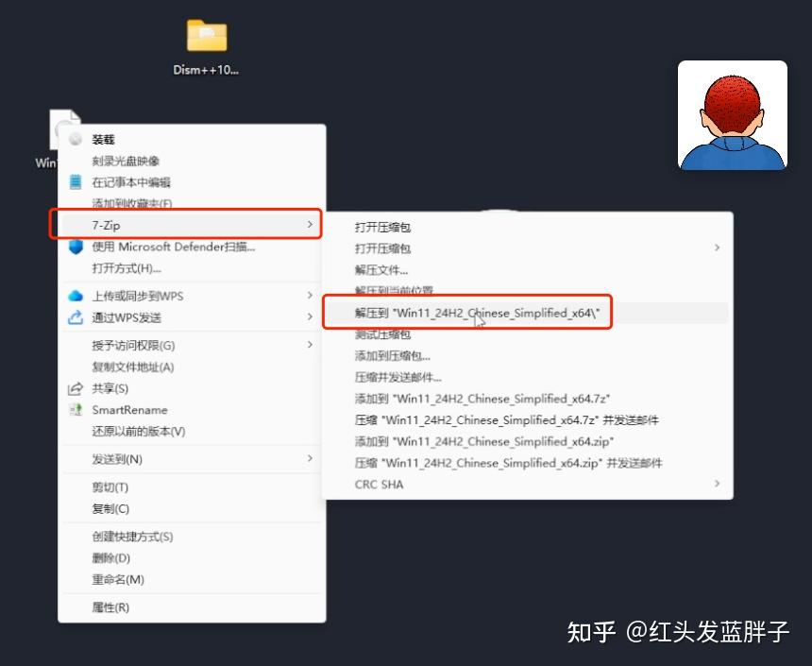Expand the 7-Zip submenu arrow
Screen dimensions: 812x666
[x=310, y=225]
